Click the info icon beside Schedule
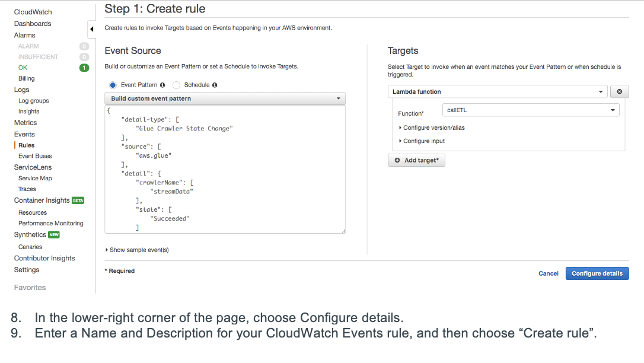The image size is (644, 363). [x=215, y=85]
